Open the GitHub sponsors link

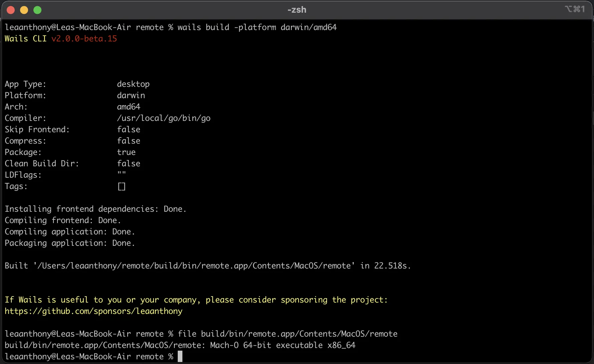pos(93,311)
